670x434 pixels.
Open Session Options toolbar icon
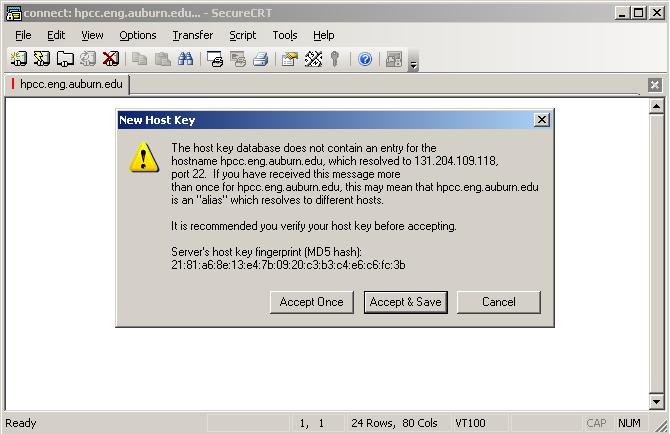pyautogui.click(x=290, y=59)
